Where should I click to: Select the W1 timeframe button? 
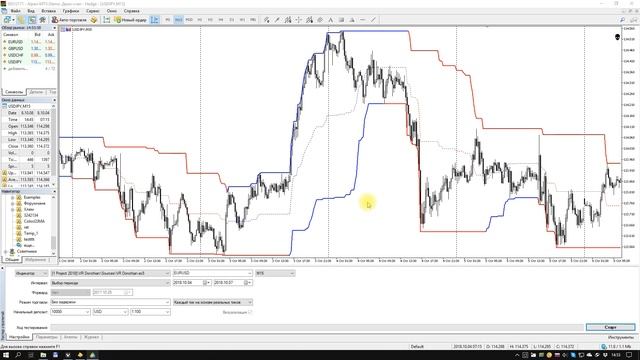click(x=242, y=20)
